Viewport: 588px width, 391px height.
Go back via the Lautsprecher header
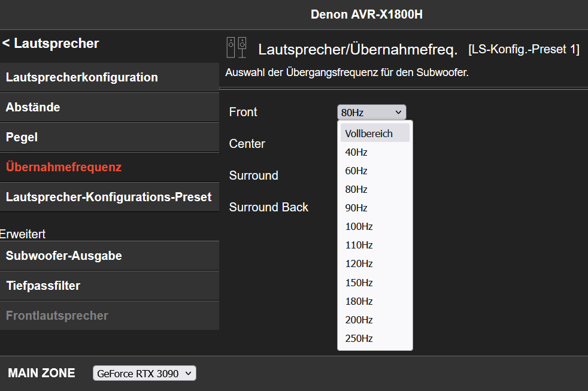pos(51,43)
